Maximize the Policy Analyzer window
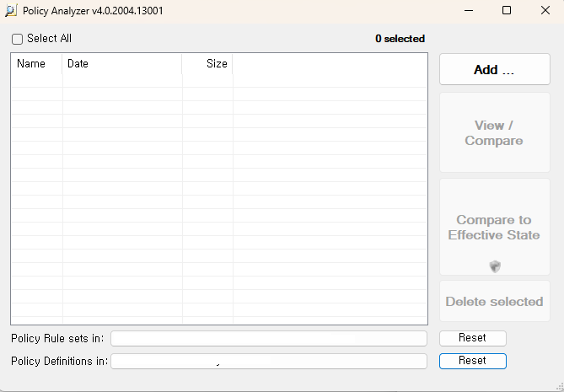This screenshot has height=392, width=564. click(x=507, y=11)
